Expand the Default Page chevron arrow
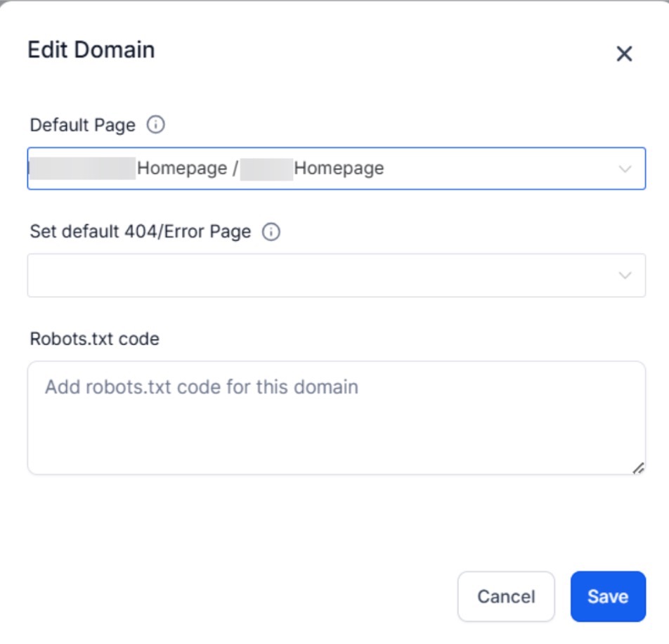Screen dimensions: 669x644 pos(625,169)
